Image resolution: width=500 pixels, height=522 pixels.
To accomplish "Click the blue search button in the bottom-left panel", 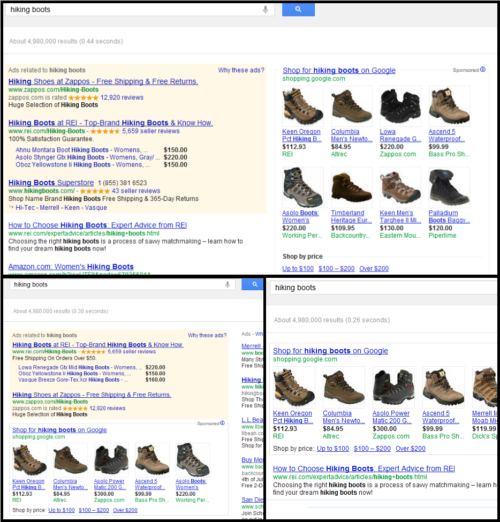I will (x=252, y=284).
